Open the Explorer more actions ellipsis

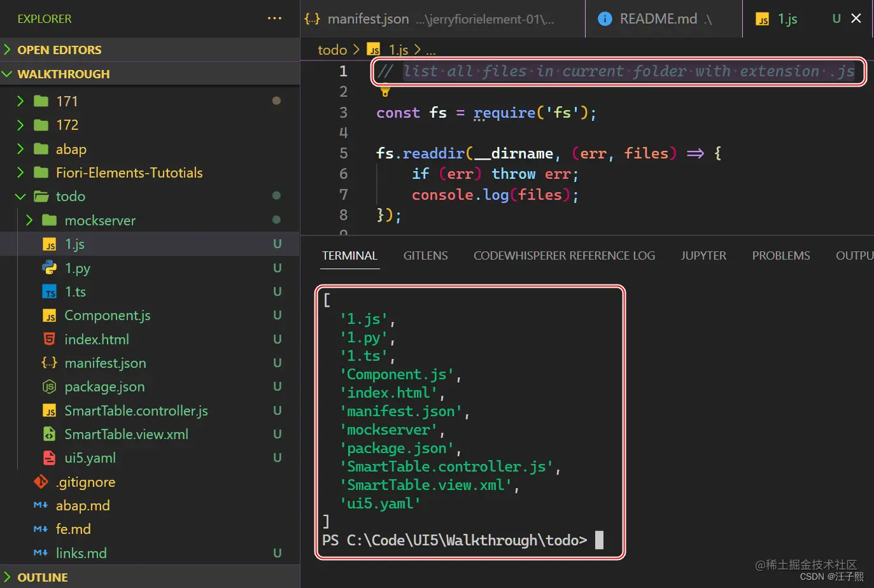pos(274,18)
